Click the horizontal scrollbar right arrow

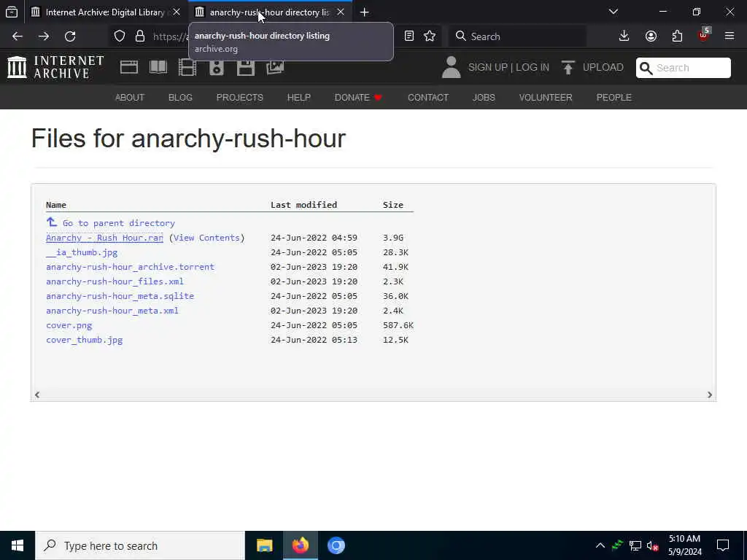tap(709, 394)
